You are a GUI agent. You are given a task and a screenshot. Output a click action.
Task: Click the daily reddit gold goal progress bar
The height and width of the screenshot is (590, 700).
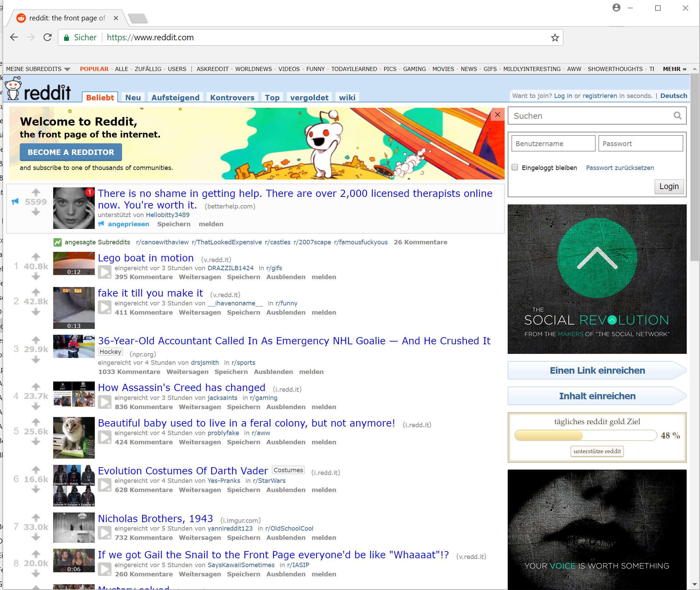(585, 435)
